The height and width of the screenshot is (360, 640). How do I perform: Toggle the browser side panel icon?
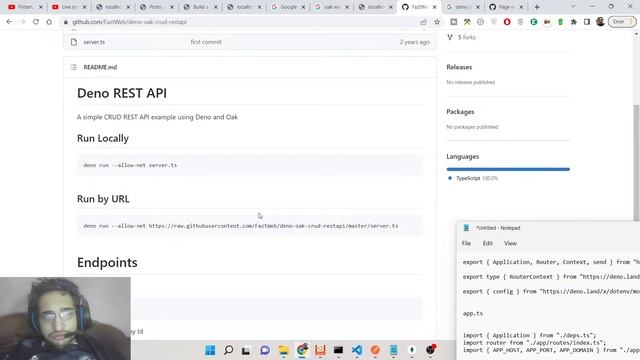(587, 22)
